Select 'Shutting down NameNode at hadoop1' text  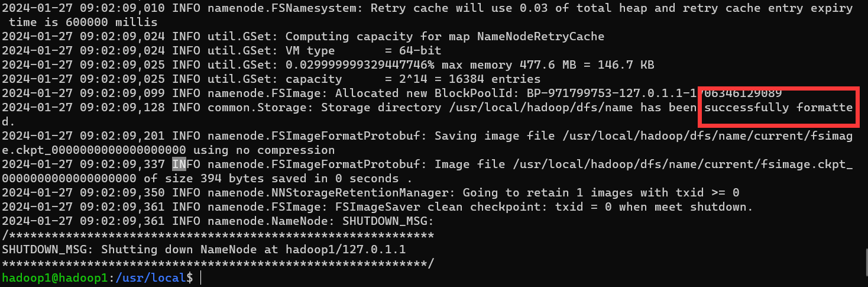click(x=218, y=249)
